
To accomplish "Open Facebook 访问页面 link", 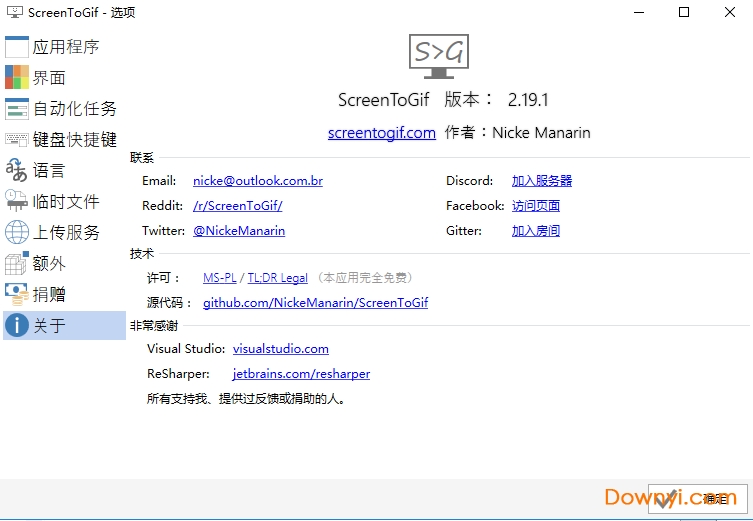I will point(535,206).
